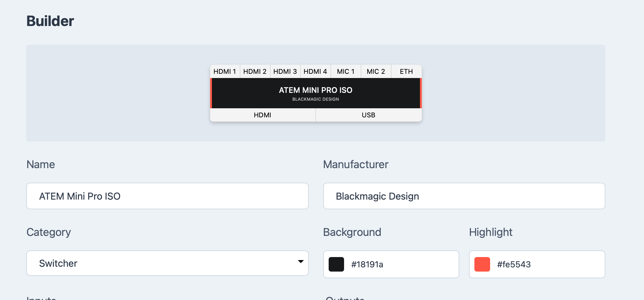
Task: Click the BLACKMAGIC DESIGN subtitle in preview
Action: pyautogui.click(x=316, y=99)
